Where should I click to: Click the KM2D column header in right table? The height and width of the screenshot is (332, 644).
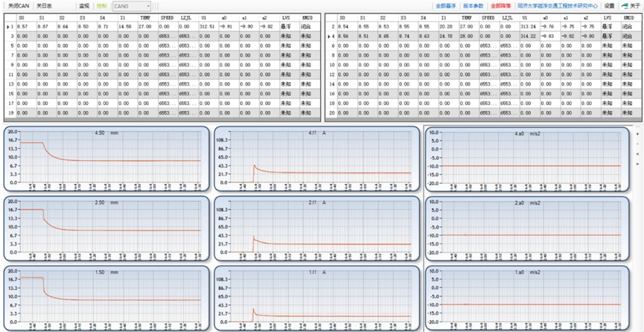631,18
